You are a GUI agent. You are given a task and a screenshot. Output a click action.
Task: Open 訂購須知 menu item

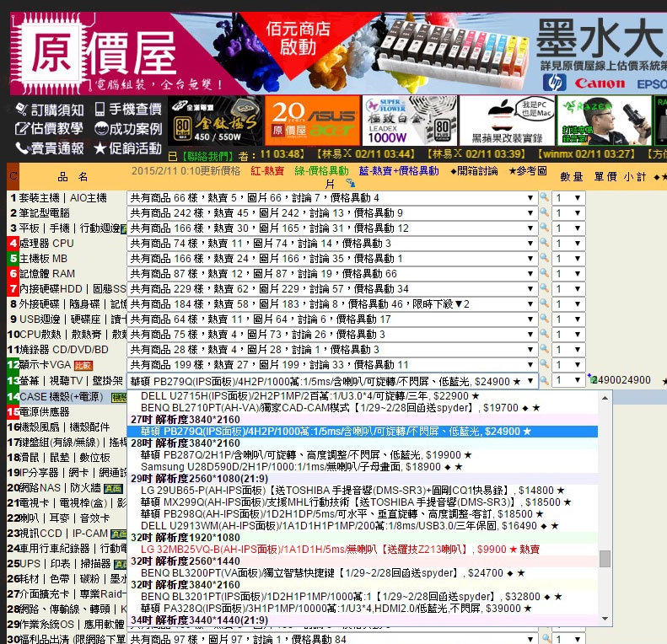pos(50,110)
